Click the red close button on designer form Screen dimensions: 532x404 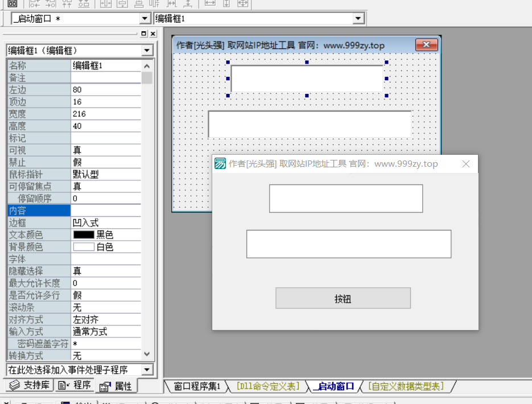coord(427,45)
